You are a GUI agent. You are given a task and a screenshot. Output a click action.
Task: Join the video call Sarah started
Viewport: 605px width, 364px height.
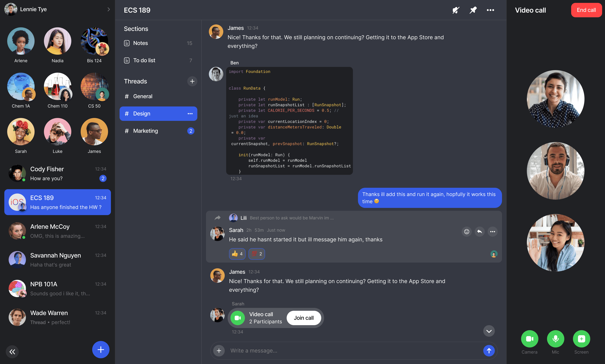tap(304, 318)
